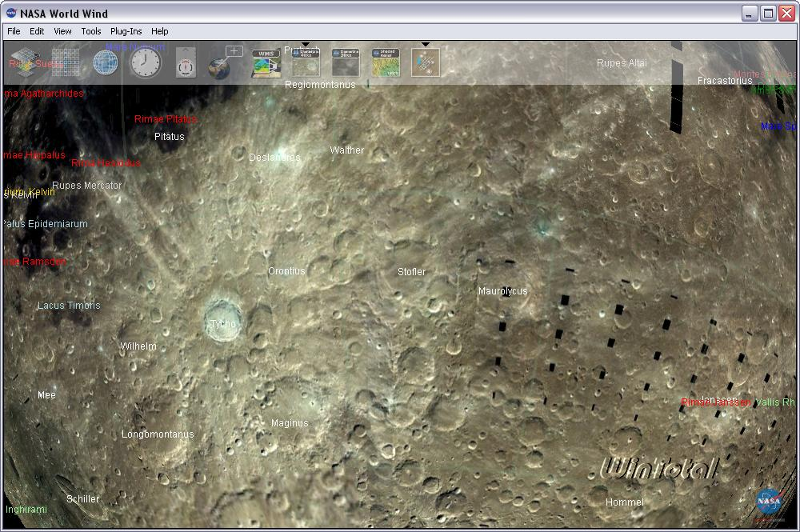Toggle the grid tiles toolbar icon
The image size is (800, 532).
pos(66,62)
